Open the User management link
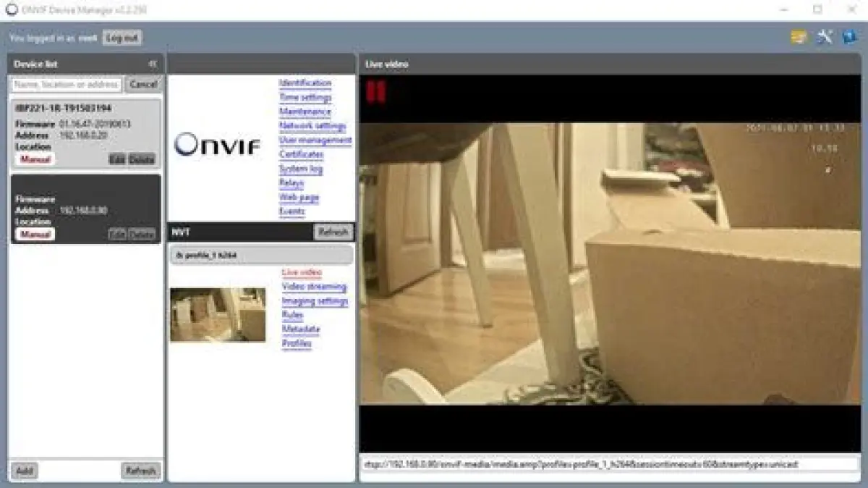 click(315, 140)
